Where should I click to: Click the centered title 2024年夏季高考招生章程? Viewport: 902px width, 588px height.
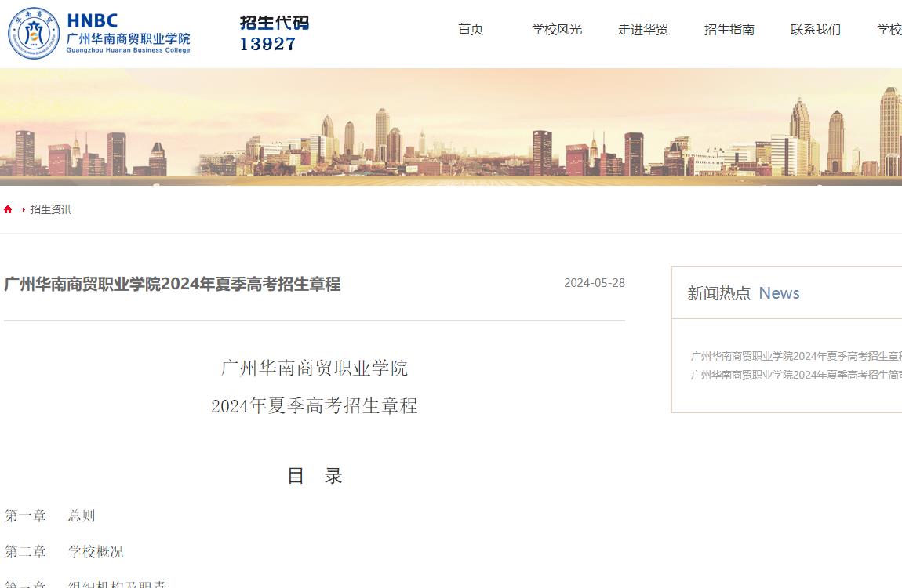(x=314, y=406)
